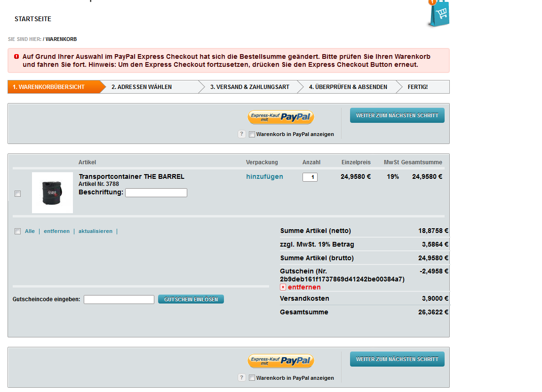Open the STARTSEITE menu item
Screen dimensions: 542x392
pyautogui.click(x=33, y=19)
